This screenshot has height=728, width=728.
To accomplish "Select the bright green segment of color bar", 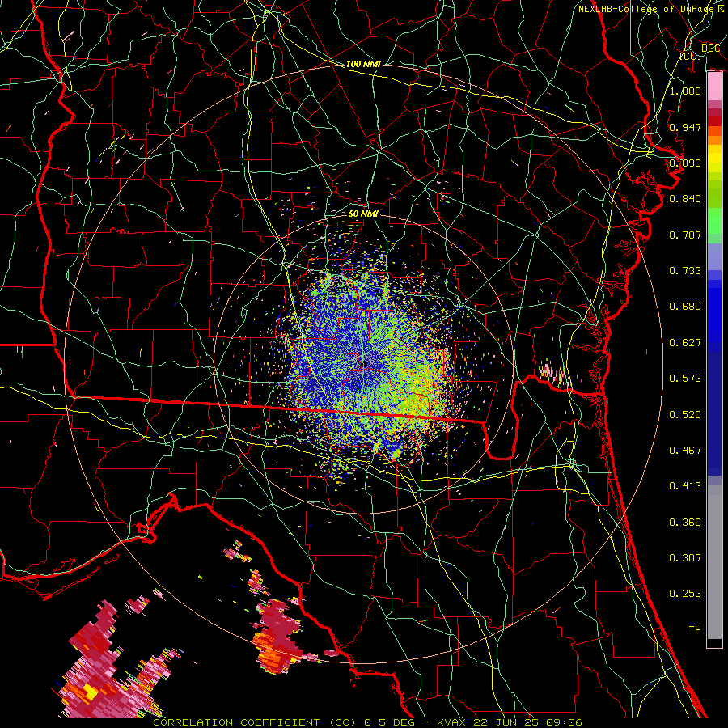I will pos(714,220).
